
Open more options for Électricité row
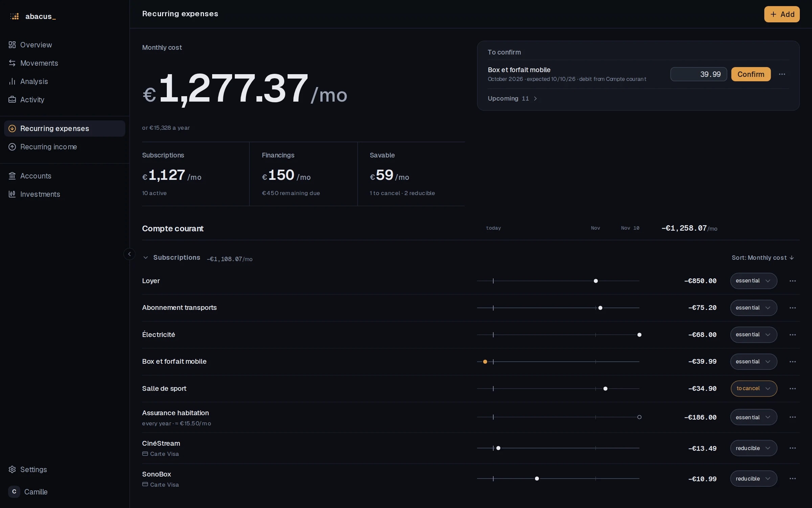792,335
